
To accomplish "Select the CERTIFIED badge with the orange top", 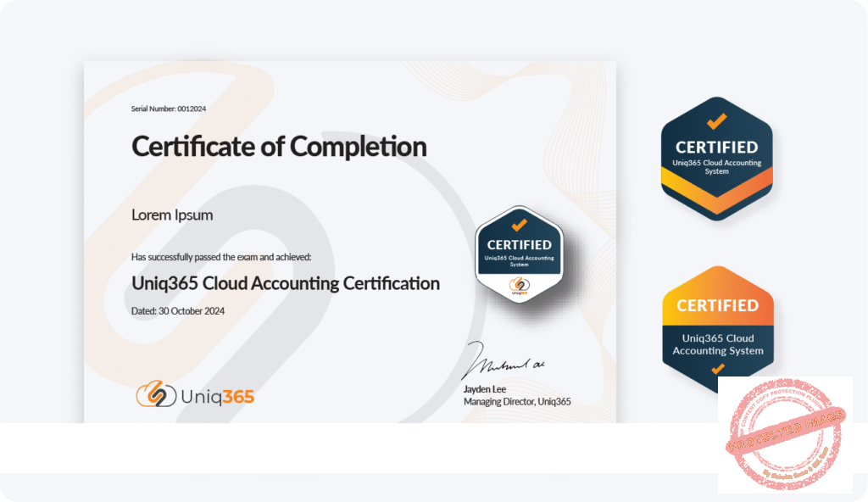I will tap(718, 328).
